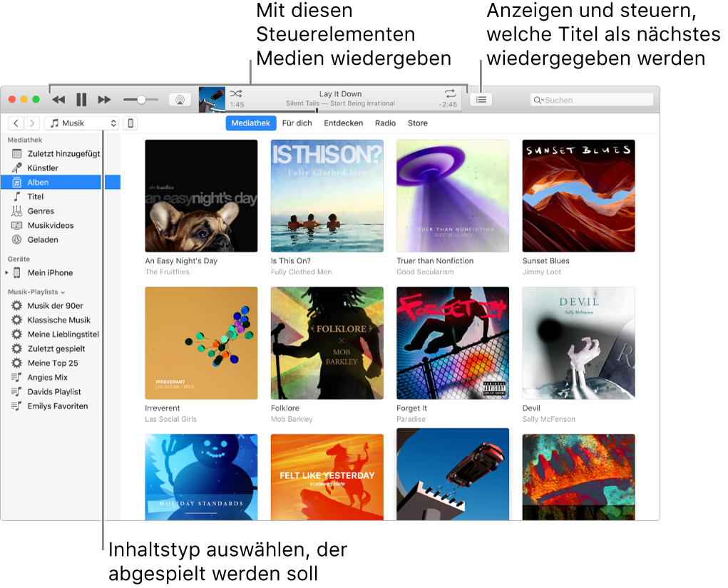Go forward with the right chevron
This screenshot has width=728, height=588.
[31, 123]
